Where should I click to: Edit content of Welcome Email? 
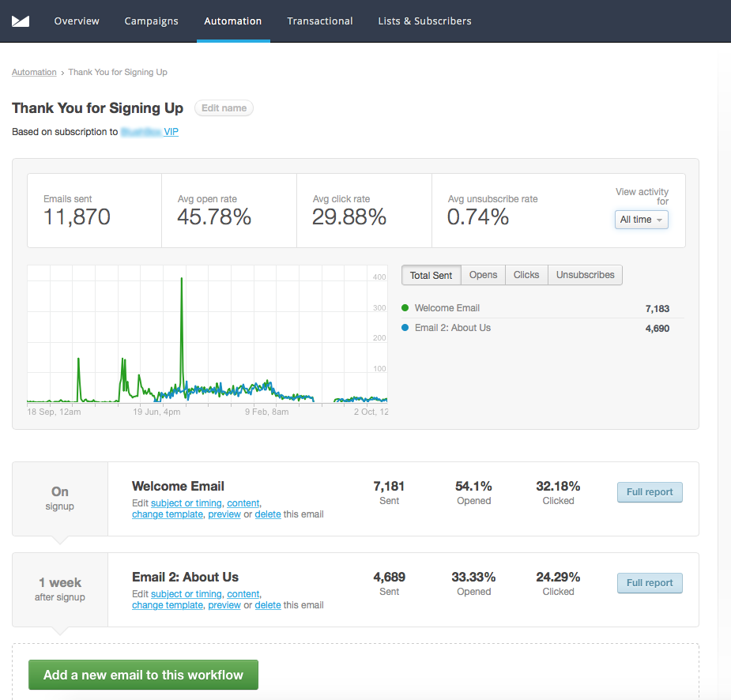pyautogui.click(x=243, y=503)
